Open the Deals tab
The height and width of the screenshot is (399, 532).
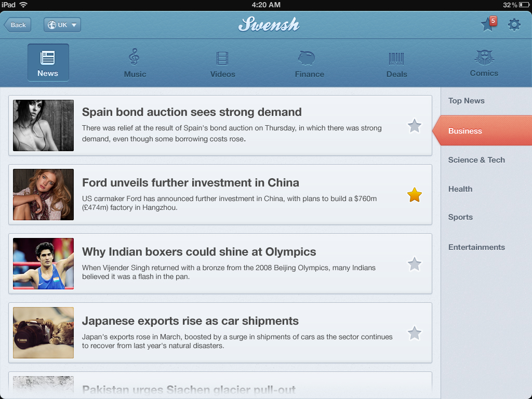pos(396,65)
